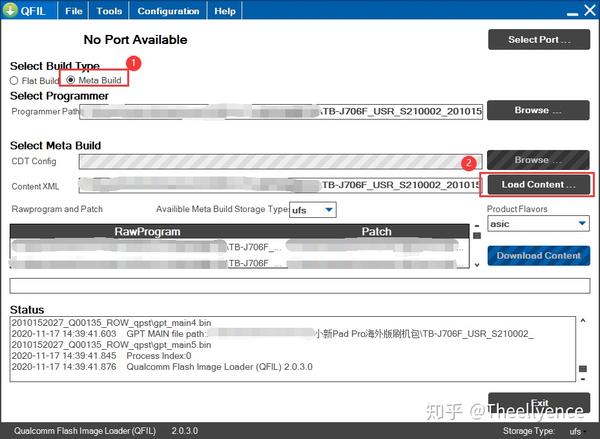Click the RawProgram column header
Viewport: 600px width, 439px height.
click(147, 232)
